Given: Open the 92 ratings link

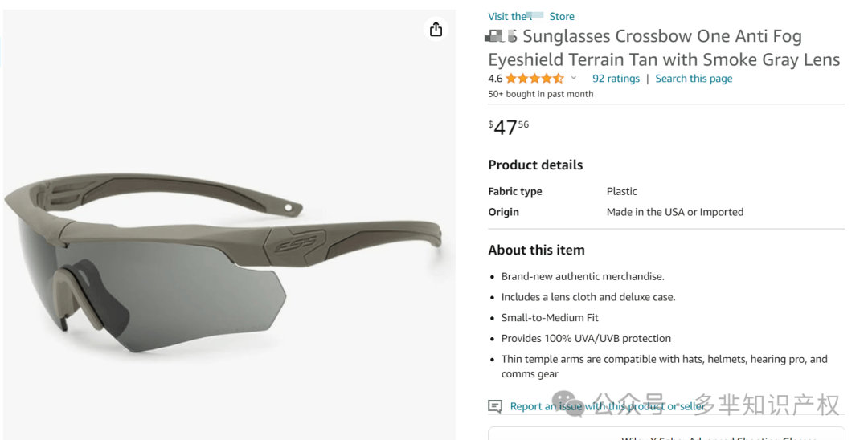Looking at the screenshot, I should 616,79.
